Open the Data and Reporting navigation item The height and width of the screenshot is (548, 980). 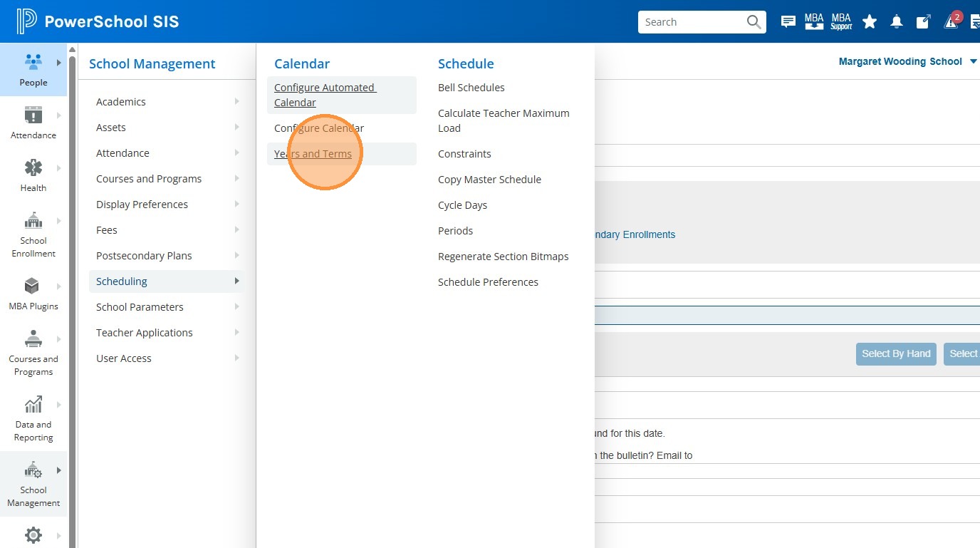[x=33, y=418]
